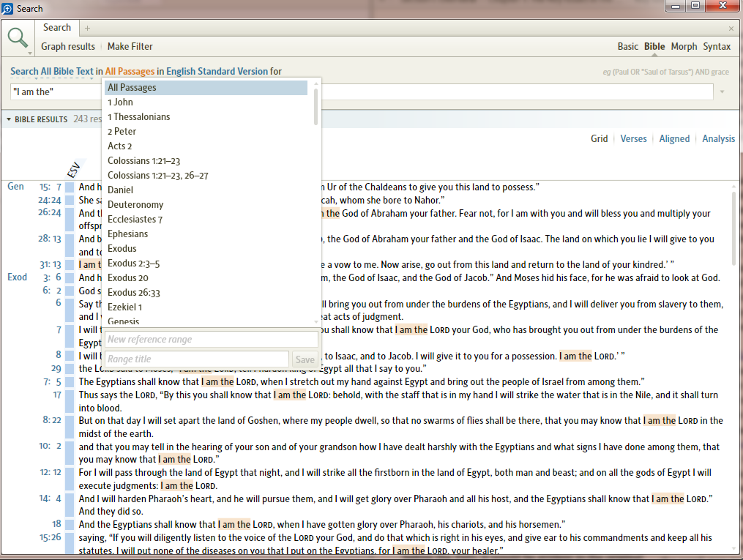Open verse reference 28:13
The height and width of the screenshot is (560, 743).
click(x=50, y=239)
